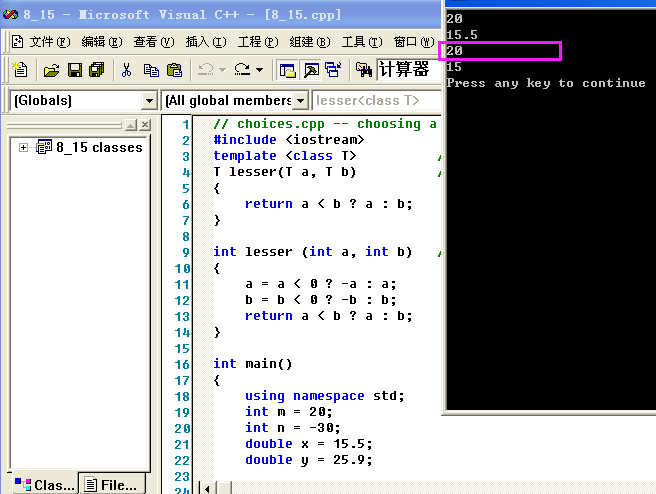Toggle the Workspace window icon
Image resolution: width=656 pixels, height=494 pixels.
(x=287, y=70)
